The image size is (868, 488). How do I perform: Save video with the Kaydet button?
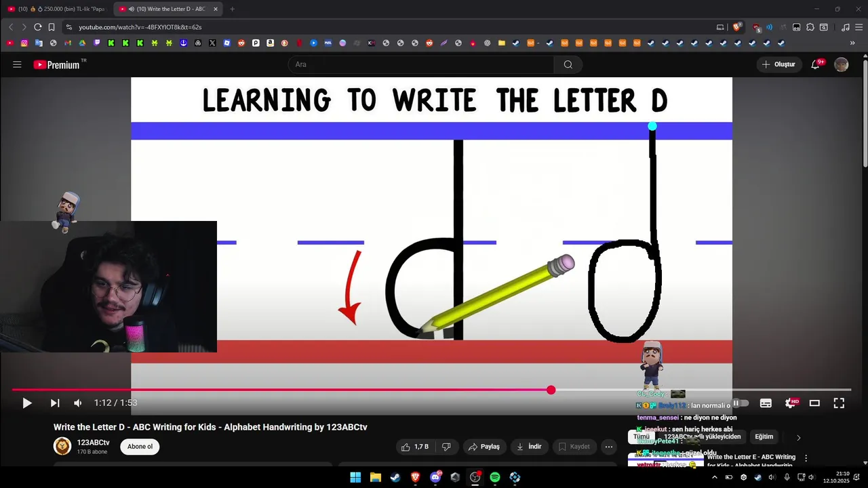point(574,447)
